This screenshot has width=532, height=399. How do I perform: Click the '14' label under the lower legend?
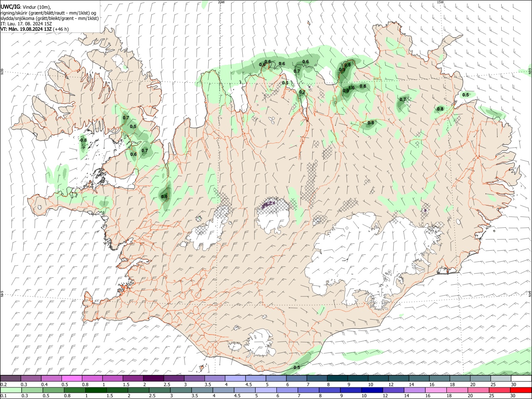(x=406, y=396)
